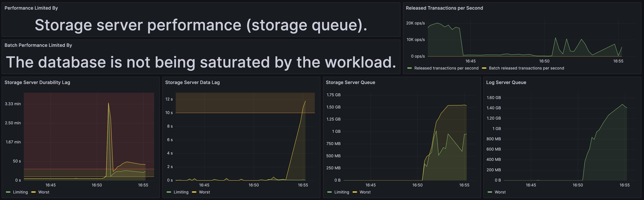Toggle Worst series in Durability Lag legend
The image size is (644, 200).
44,192
